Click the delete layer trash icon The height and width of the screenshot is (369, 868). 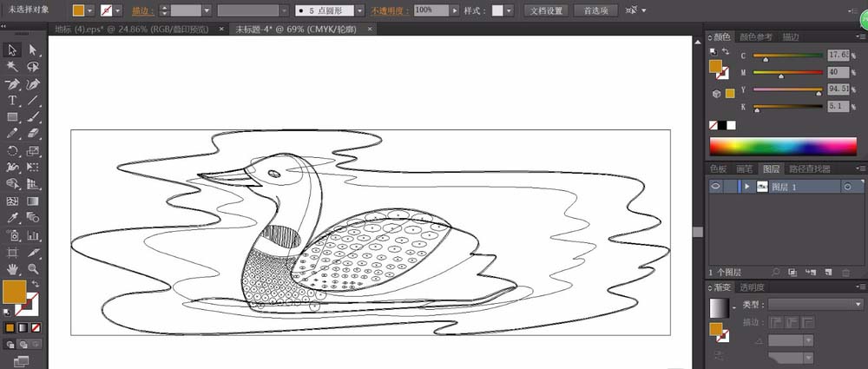[x=845, y=272]
